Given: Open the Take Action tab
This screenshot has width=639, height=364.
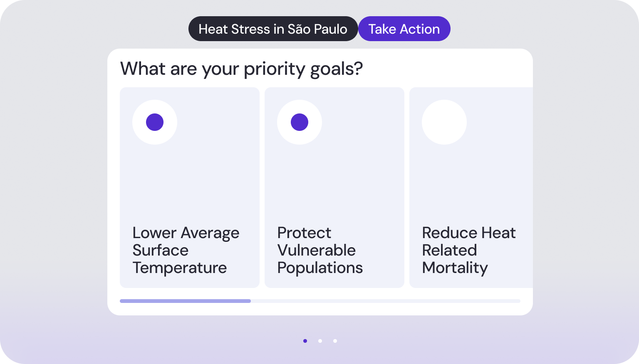Looking at the screenshot, I should (x=404, y=29).
